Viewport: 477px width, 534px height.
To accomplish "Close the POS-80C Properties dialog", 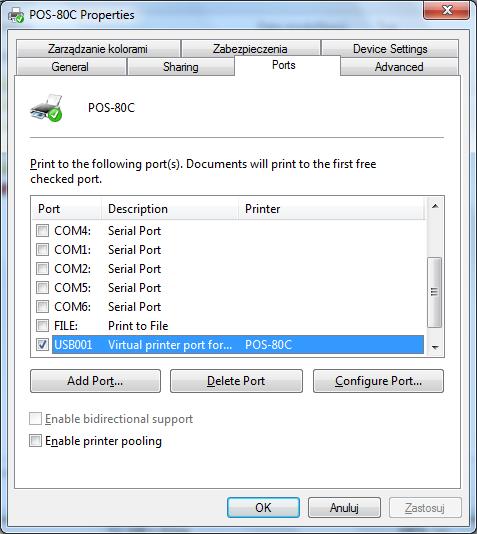I will point(446,10).
